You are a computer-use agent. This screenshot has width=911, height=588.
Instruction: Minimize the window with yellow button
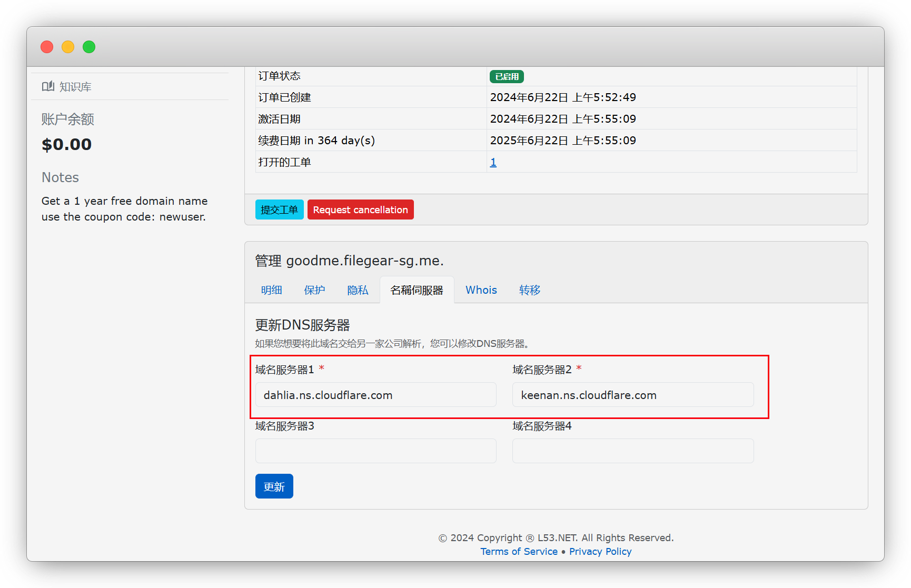[x=68, y=47]
